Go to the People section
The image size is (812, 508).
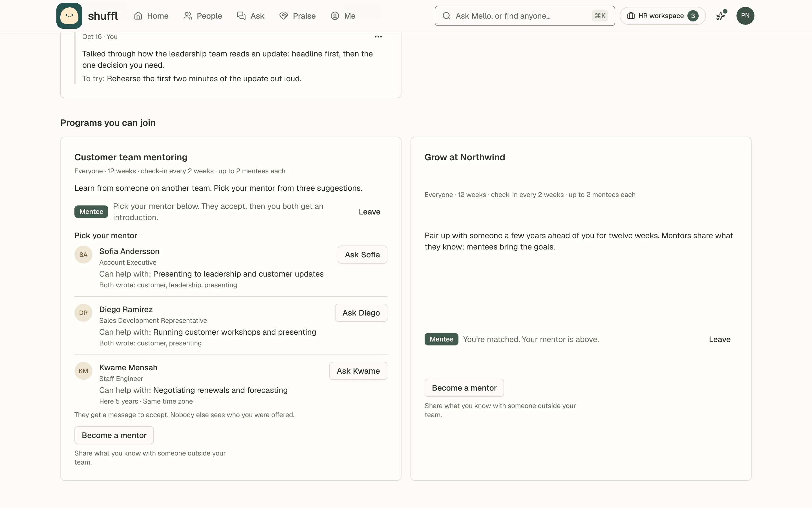click(x=203, y=16)
